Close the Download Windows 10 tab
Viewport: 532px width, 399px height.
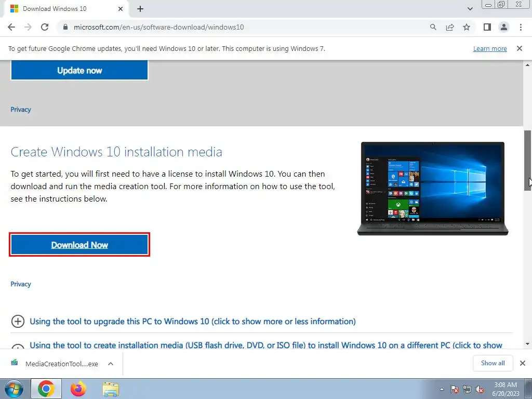click(x=121, y=9)
